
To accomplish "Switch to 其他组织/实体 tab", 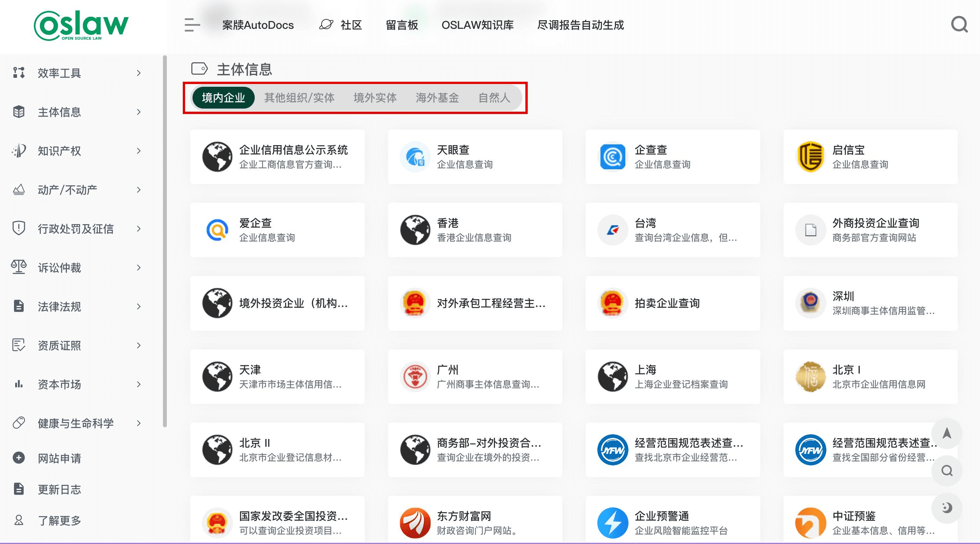I will click(299, 98).
